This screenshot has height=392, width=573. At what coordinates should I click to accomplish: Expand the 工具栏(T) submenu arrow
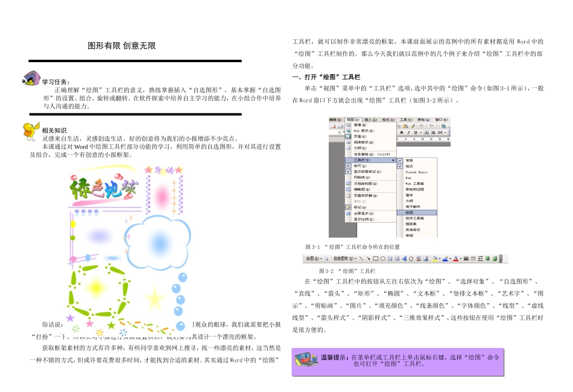tap(394, 160)
